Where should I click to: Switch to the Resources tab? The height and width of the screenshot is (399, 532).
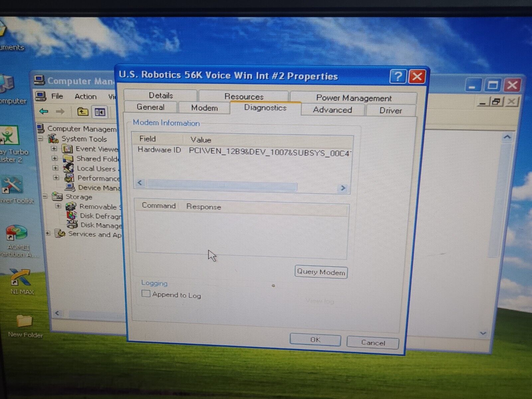tap(244, 96)
